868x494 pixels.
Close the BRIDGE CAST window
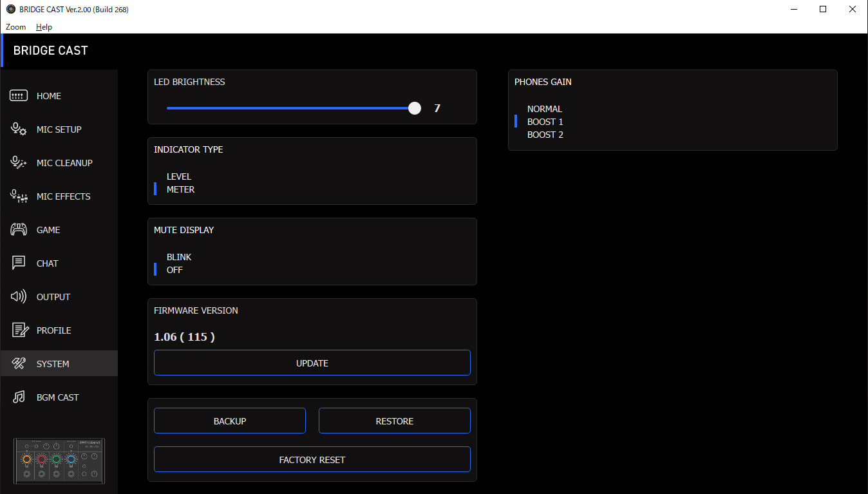(853, 10)
